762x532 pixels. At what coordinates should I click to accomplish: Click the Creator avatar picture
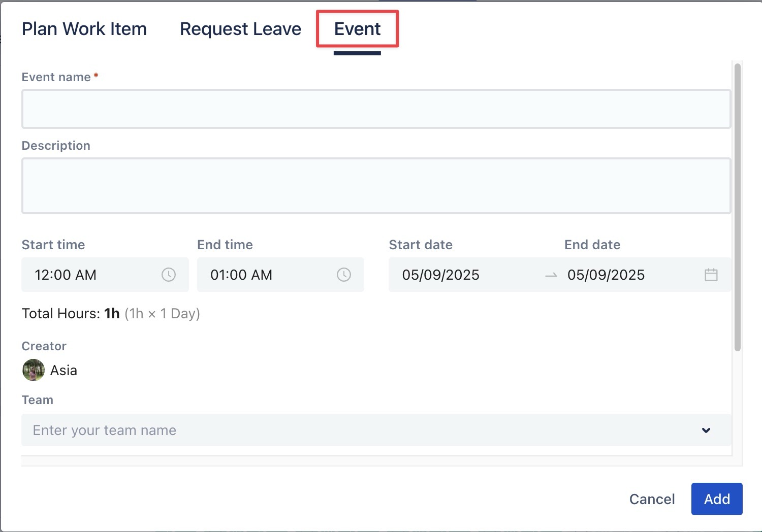[x=34, y=370]
